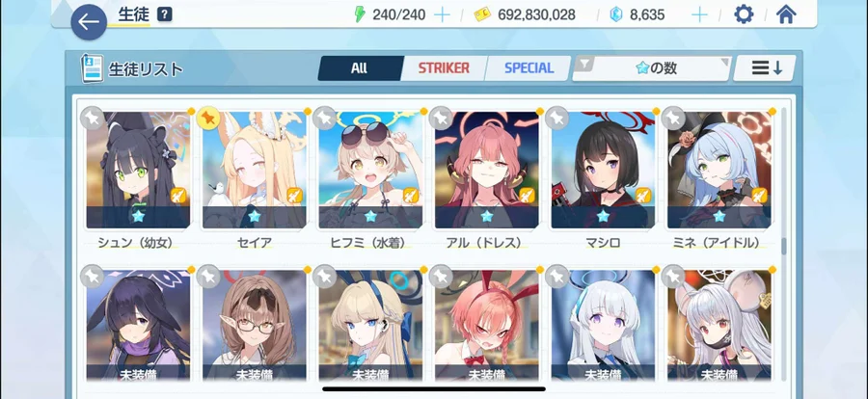Viewport: 868px width, 399px height.
Task: Tap the back arrow button
Action: pyautogui.click(x=89, y=22)
